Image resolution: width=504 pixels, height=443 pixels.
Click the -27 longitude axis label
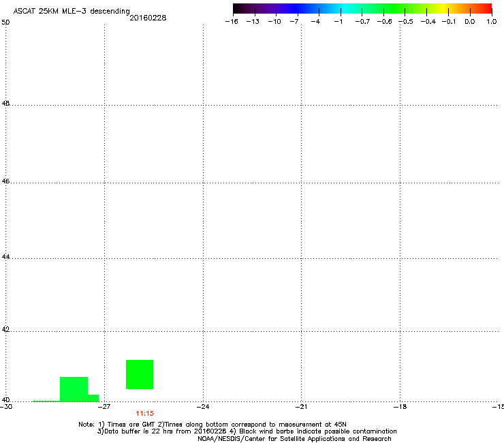click(x=104, y=407)
